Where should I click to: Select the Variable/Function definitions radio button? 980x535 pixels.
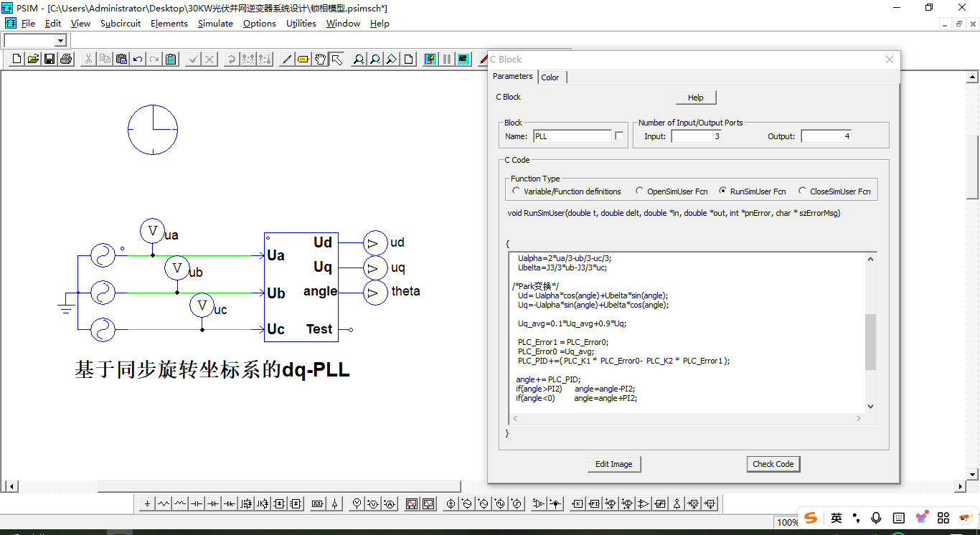click(516, 191)
